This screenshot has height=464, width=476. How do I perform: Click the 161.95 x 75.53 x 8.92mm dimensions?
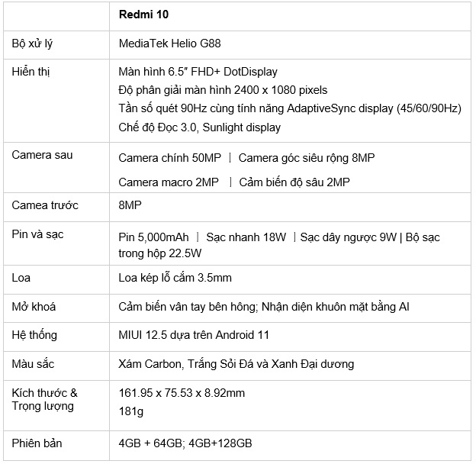coord(182,393)
